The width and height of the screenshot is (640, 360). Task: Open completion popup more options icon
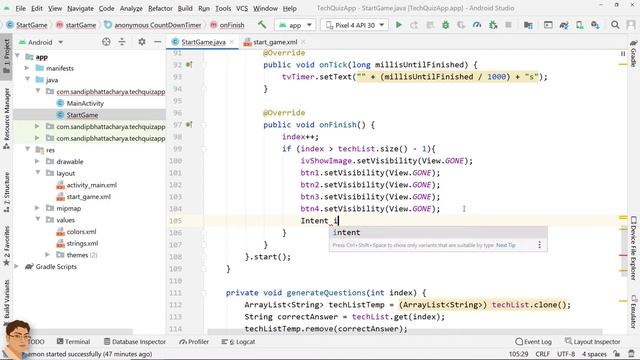pyautogui.click(x=539, y=244)
